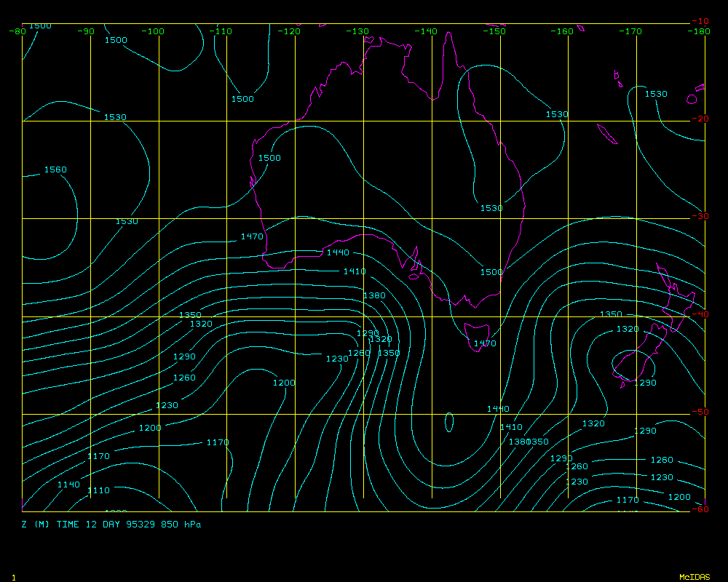Click the McIDAS text in bottom corner
This screenshot has height=582, width=728.
(x=694, y=577)
